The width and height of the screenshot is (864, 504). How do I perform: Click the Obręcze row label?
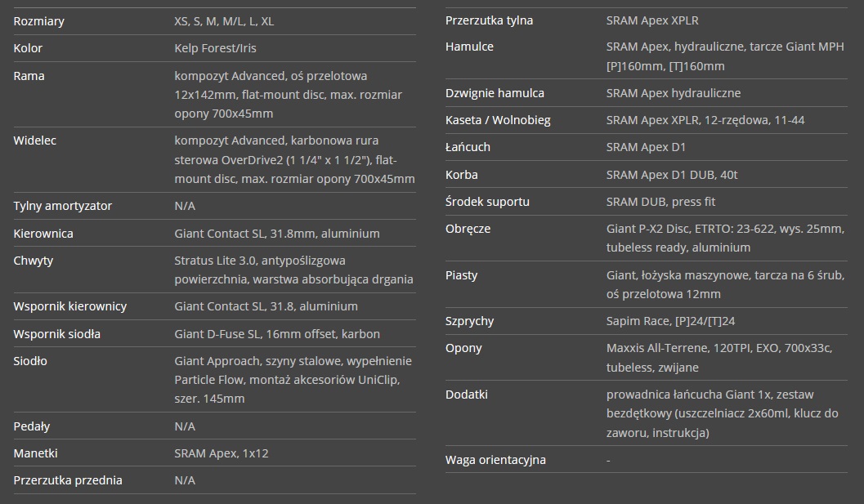click(468, 230)
